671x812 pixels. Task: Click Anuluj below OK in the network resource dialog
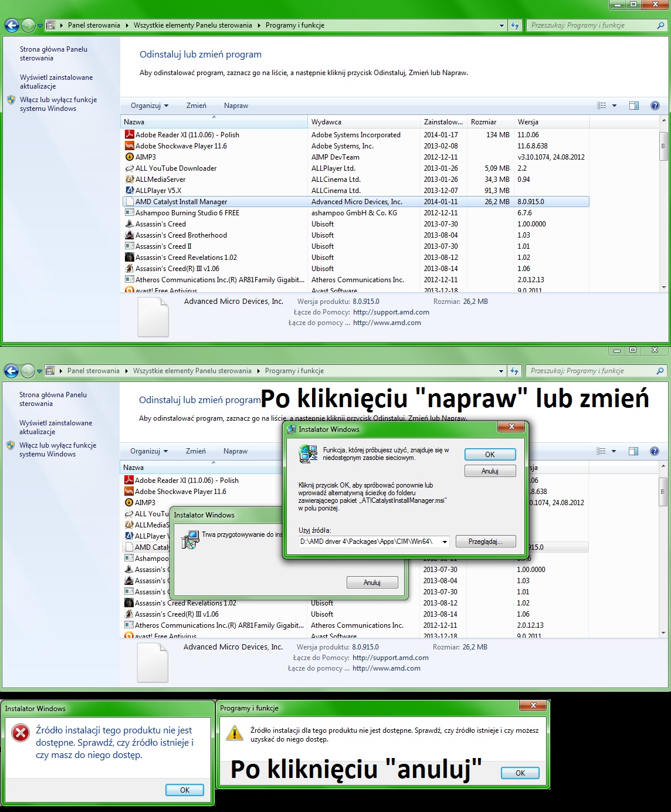490,471
